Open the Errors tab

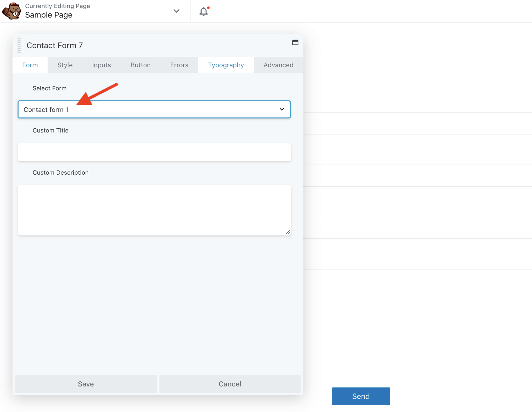pos(179,65)
